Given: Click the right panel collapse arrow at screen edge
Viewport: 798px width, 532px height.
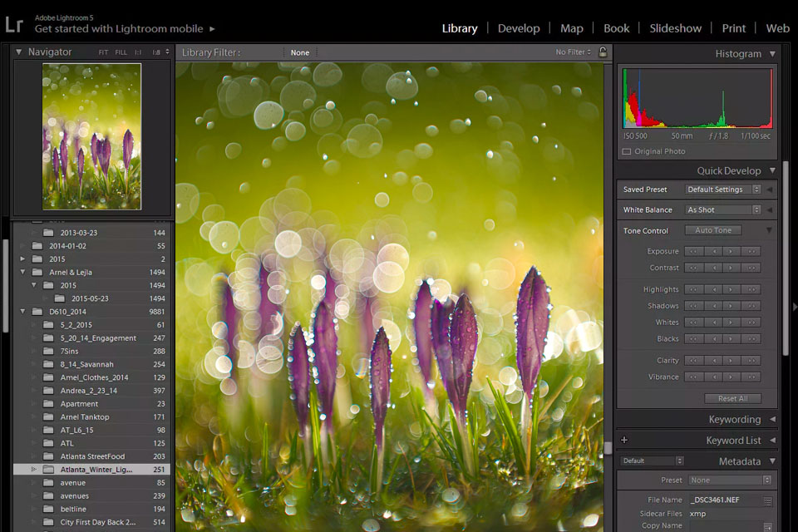Looking at the screenshot, I should 795,307.
